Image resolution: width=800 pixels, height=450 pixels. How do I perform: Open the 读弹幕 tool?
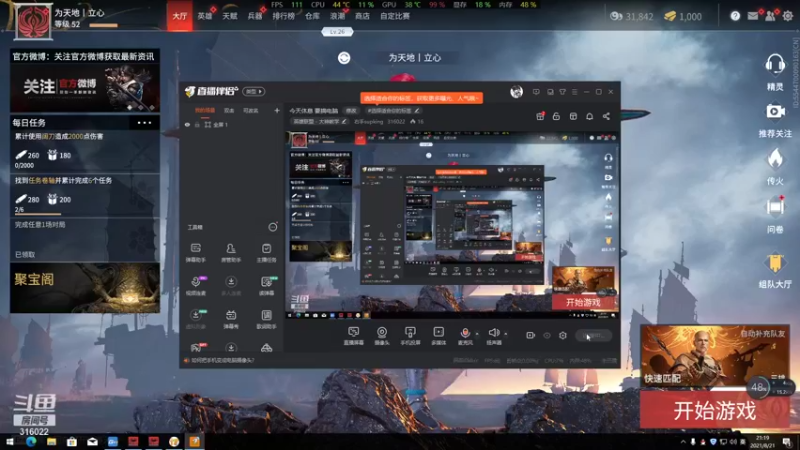point(266,286)
